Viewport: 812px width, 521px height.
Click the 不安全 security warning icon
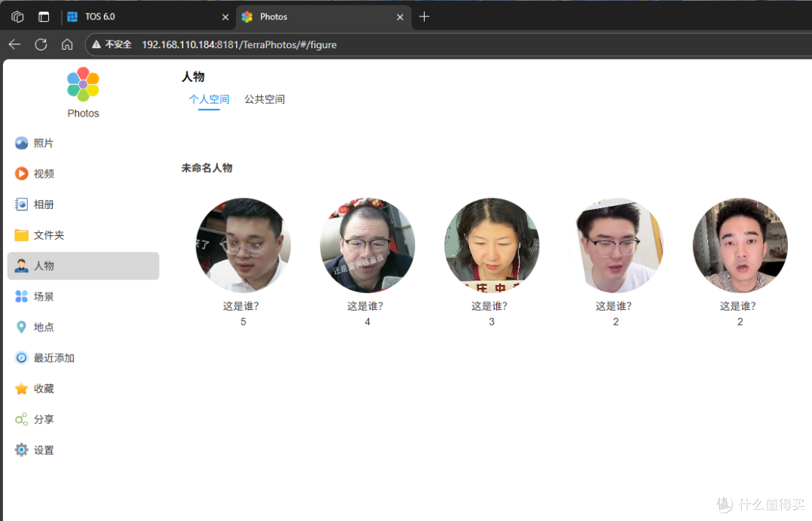click(x=96, y=44)
